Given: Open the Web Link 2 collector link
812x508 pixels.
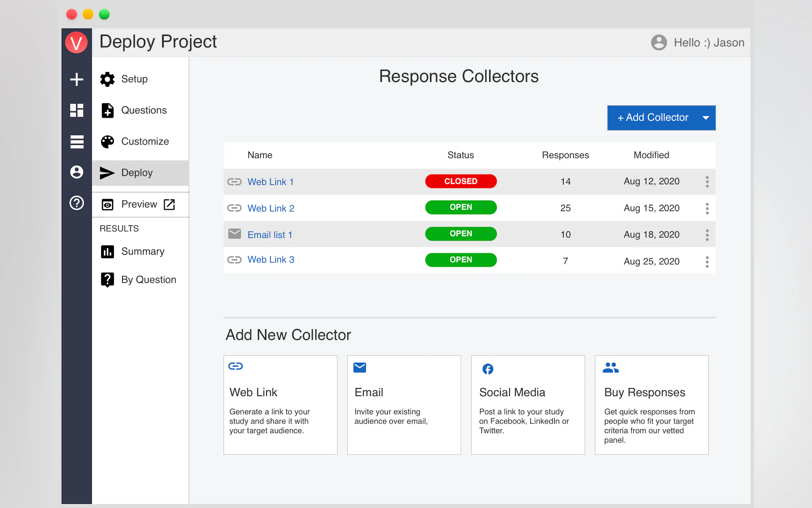Looking at the screenshot, I should (270, 208).
